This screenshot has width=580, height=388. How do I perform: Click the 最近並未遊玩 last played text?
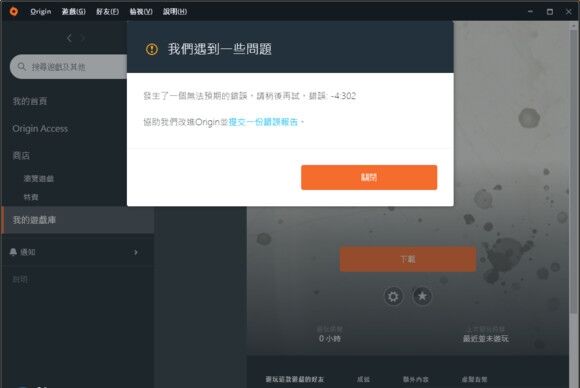486,338
